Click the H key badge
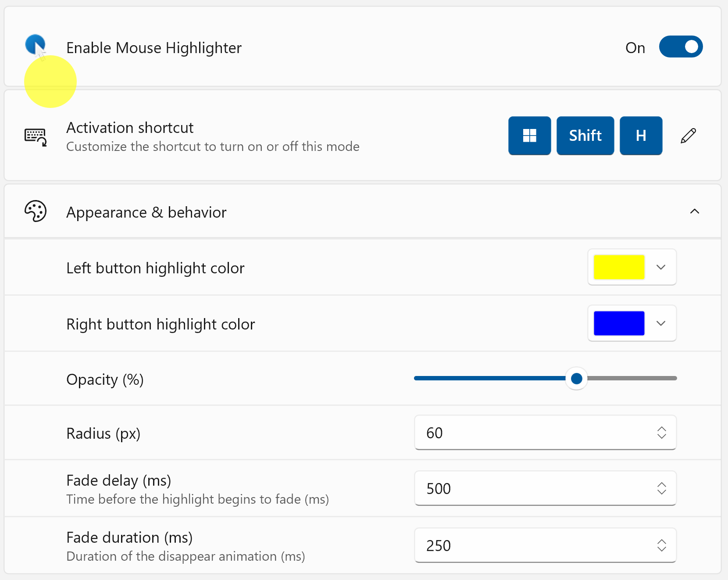 click(641, 136)
